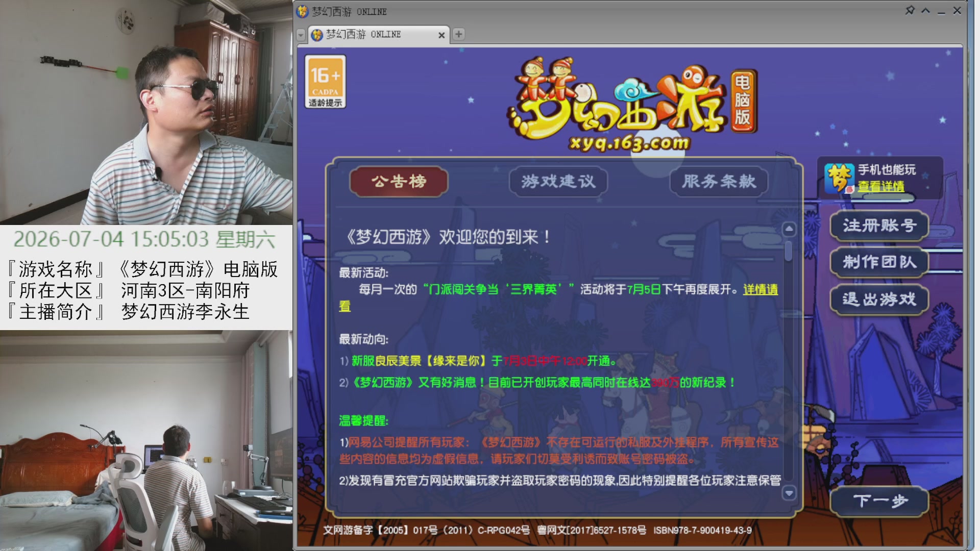Open the tab list dropdown arrow

301,35
